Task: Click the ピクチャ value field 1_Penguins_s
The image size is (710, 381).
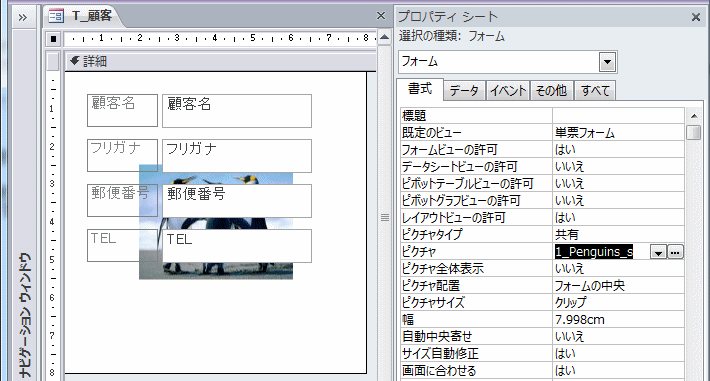Action: click(x=601, y=252)
